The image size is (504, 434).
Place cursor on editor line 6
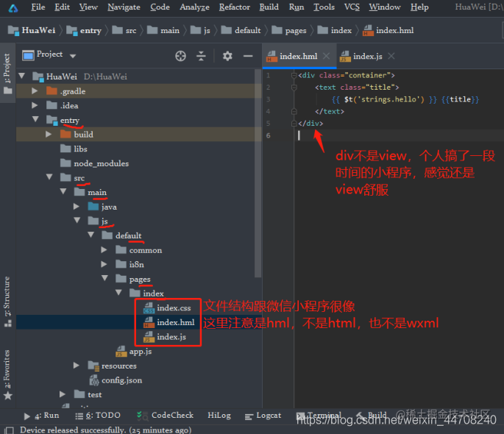tap(399, 135)
